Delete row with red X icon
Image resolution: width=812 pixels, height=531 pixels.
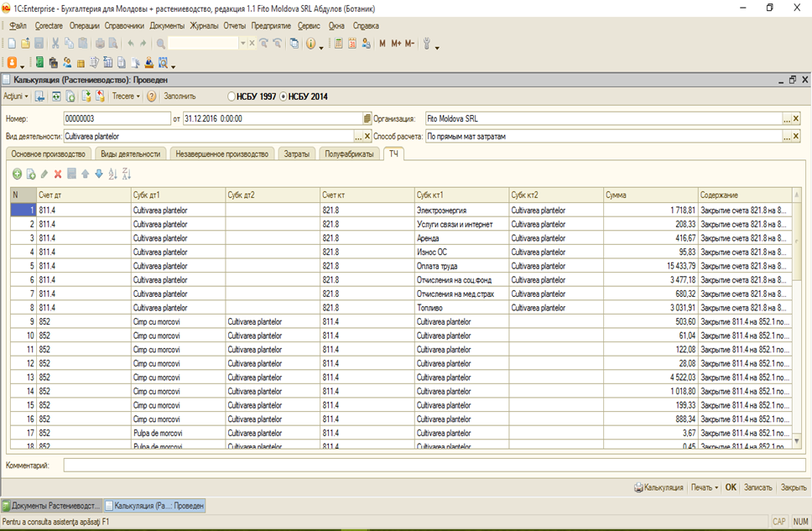pos(58,174)
